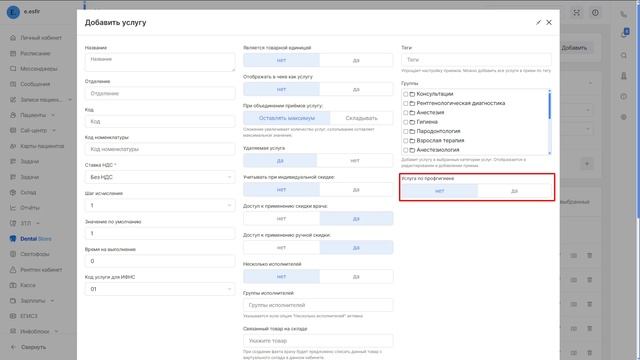Open Dental Store tooth icon
This screenshot has width=640, height=360.
13,239
